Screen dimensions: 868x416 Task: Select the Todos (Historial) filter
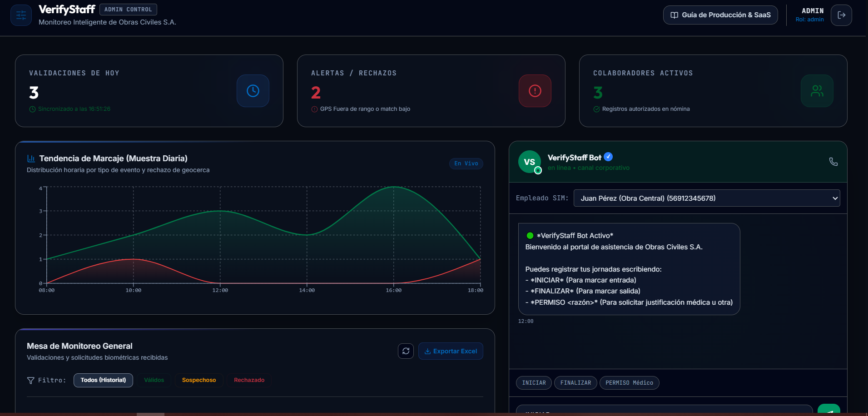[103, 380]
